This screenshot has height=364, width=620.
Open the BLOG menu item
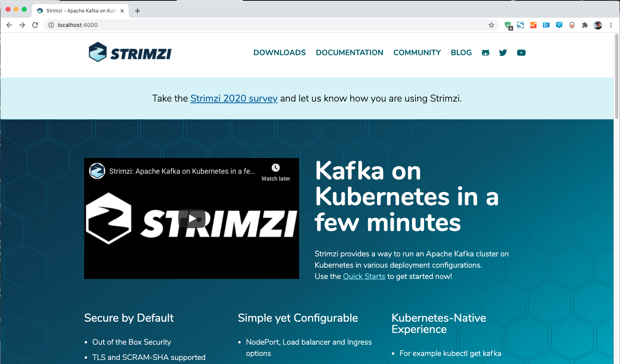pyautogui.click(x=461, y=53)
